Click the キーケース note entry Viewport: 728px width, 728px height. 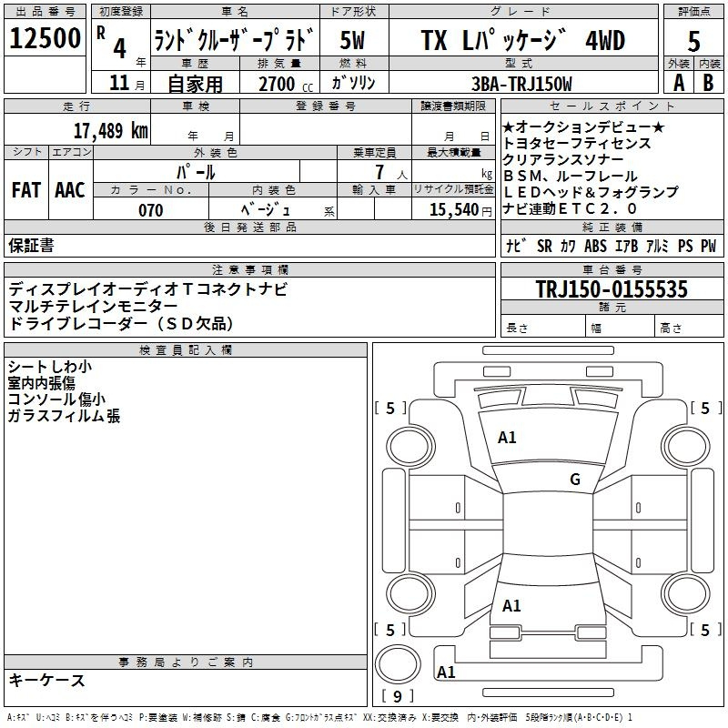47,681
